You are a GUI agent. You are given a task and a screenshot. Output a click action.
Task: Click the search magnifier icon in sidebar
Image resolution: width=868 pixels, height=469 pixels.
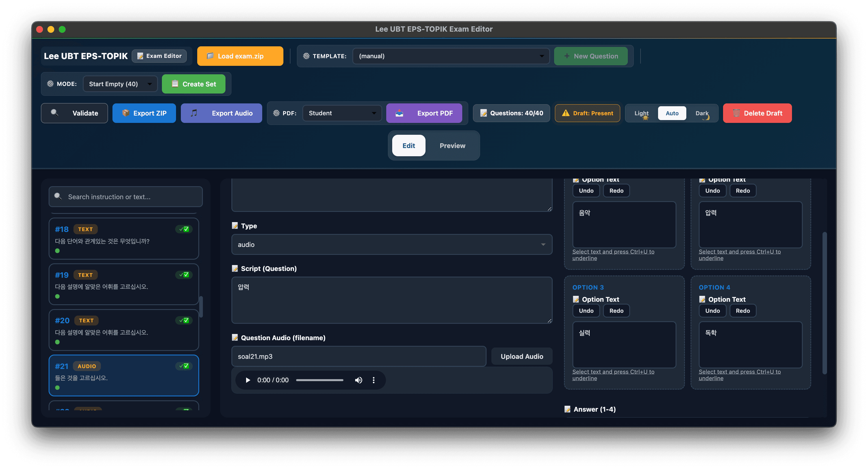pos(58,196)
